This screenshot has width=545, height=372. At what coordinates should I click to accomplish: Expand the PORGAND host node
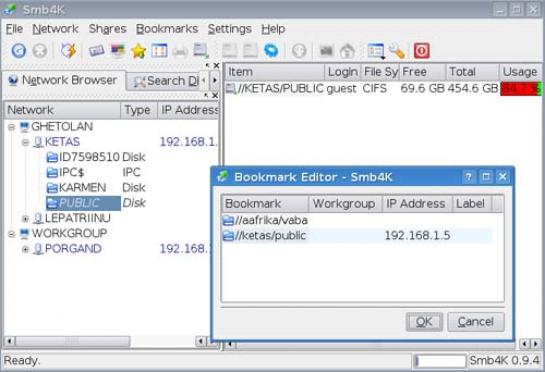tap(25, 249)
